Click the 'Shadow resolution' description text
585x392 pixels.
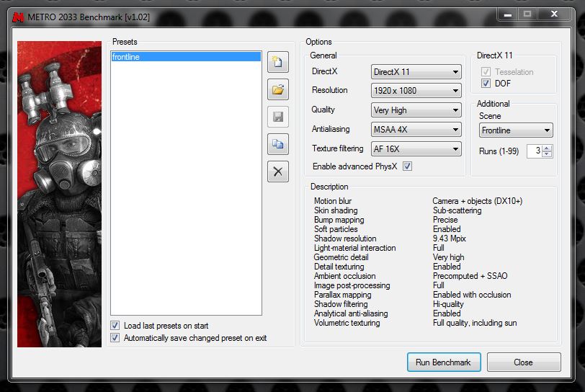[x=345, y=239]
